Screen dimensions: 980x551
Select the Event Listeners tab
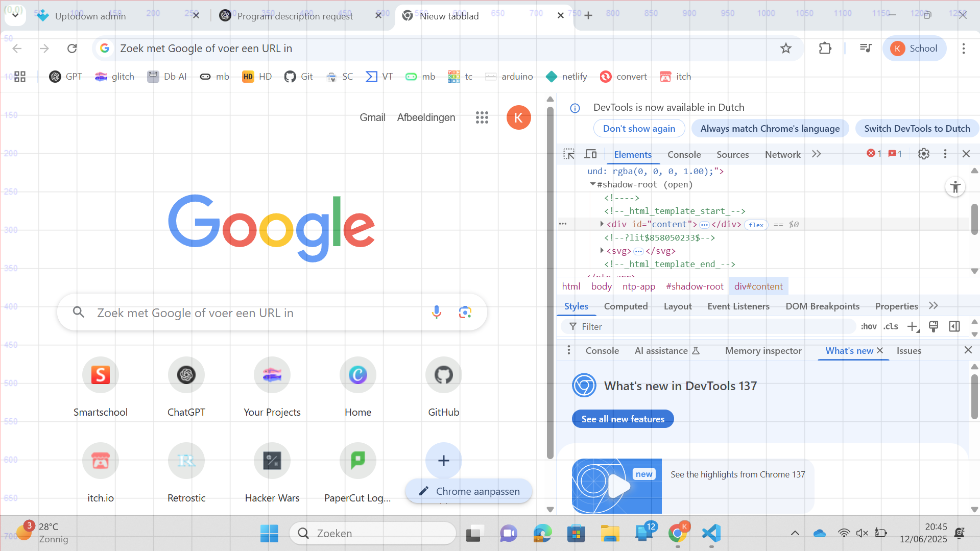pyautogui.click(x=738, y=306)
